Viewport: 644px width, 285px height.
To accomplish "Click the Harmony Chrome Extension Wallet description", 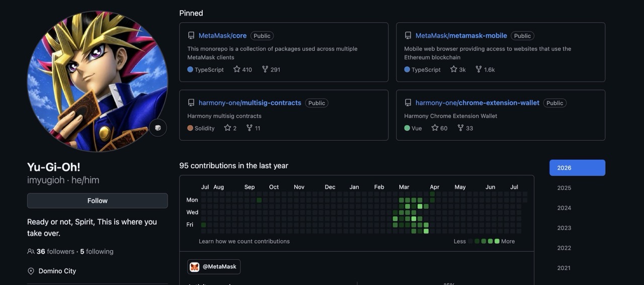I will [450, 116].
